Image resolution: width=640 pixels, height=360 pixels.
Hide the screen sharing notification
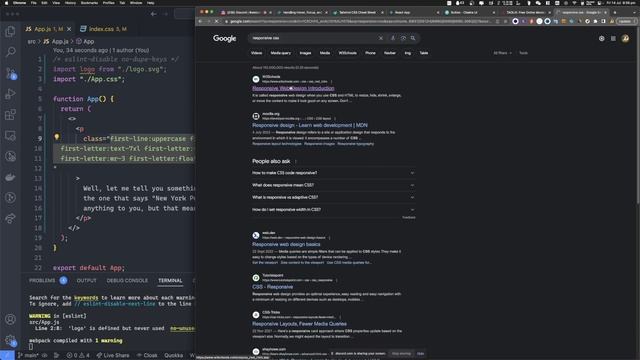tap(420, 353)
